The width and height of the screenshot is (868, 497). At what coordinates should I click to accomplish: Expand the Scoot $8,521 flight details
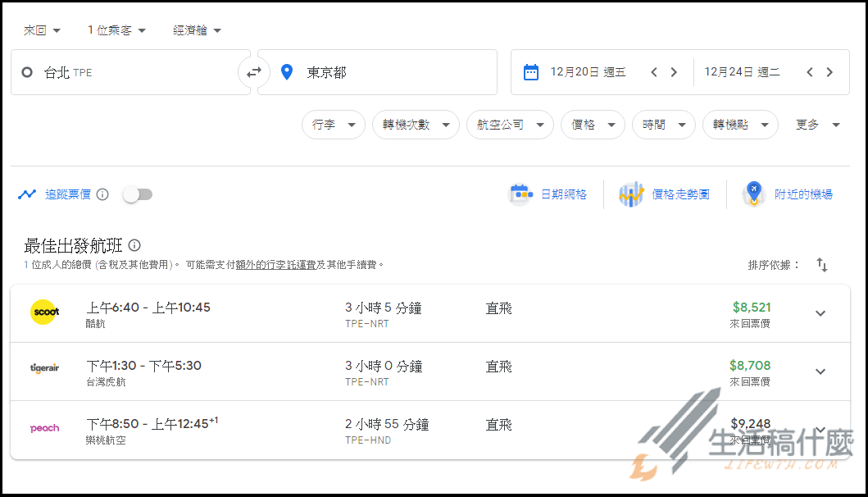(x=820, y=313)
